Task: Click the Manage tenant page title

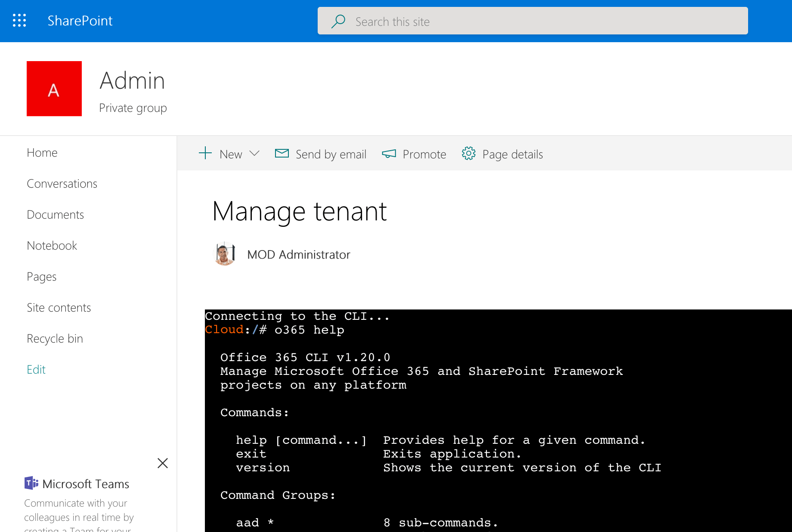Action: pos(300,212)
